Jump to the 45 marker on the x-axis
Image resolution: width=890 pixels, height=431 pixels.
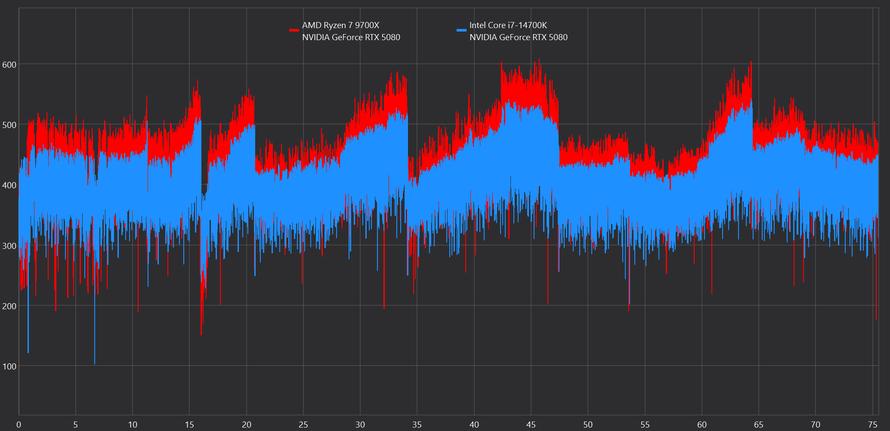[x=531, y=423]
